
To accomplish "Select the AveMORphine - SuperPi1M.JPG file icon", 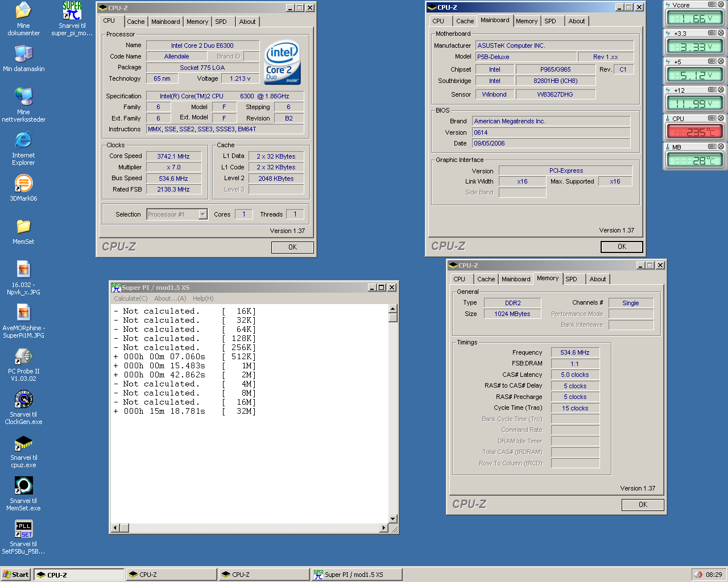I will tap(23, 321).
